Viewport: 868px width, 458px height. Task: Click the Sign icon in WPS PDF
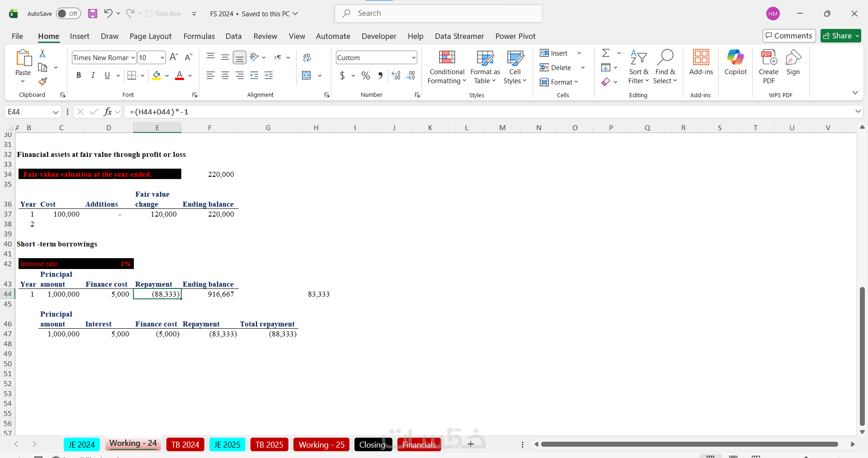793,63
